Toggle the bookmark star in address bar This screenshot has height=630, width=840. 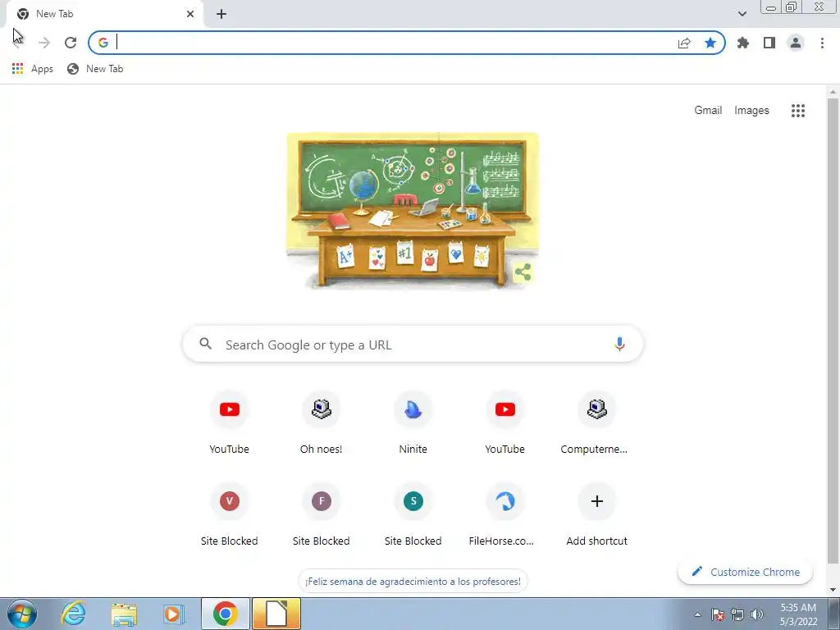click(x=710, y=43)
